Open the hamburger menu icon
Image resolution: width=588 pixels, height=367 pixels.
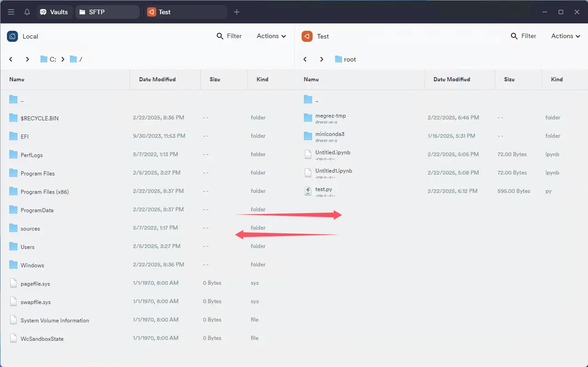click(x=11, y=12)
